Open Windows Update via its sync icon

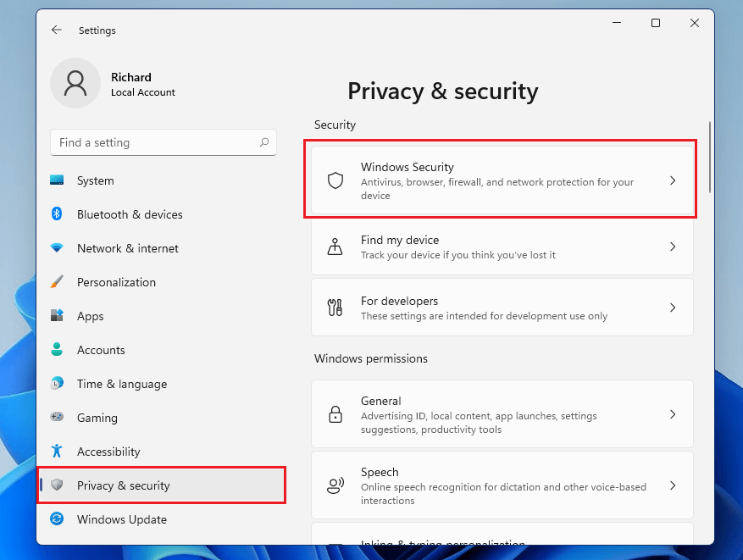click(57, 519)
